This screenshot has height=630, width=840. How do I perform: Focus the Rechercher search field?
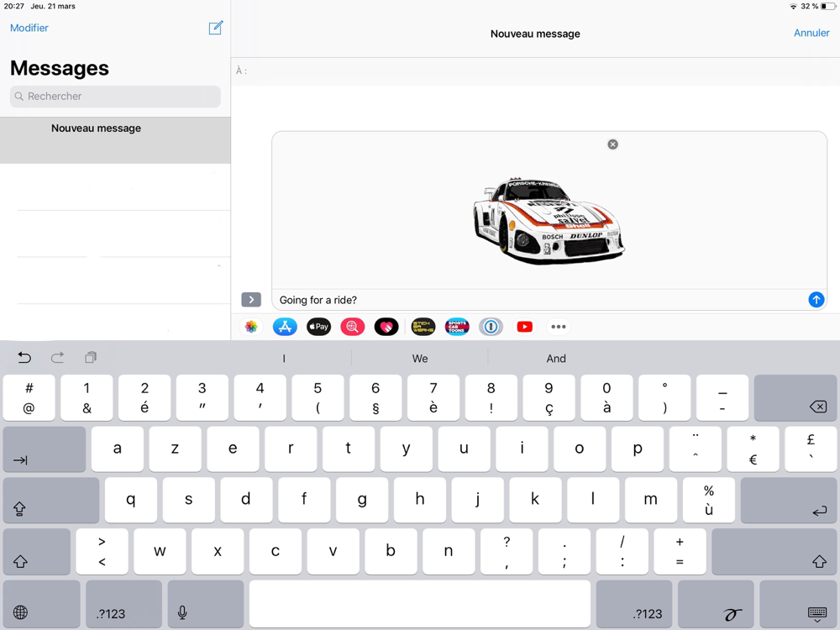point(115,97)
